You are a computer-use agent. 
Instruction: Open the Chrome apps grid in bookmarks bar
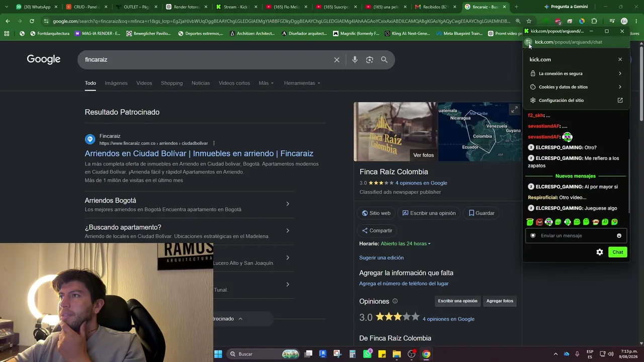7,34
